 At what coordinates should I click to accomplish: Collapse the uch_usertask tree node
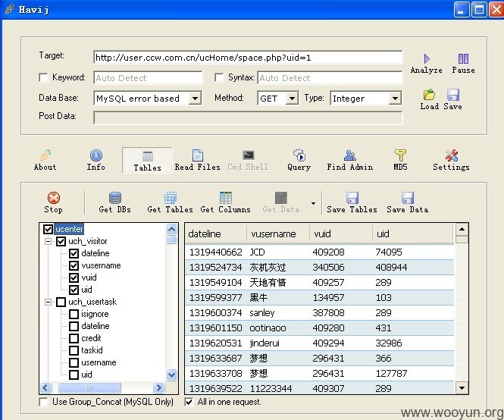pos(48,302)
